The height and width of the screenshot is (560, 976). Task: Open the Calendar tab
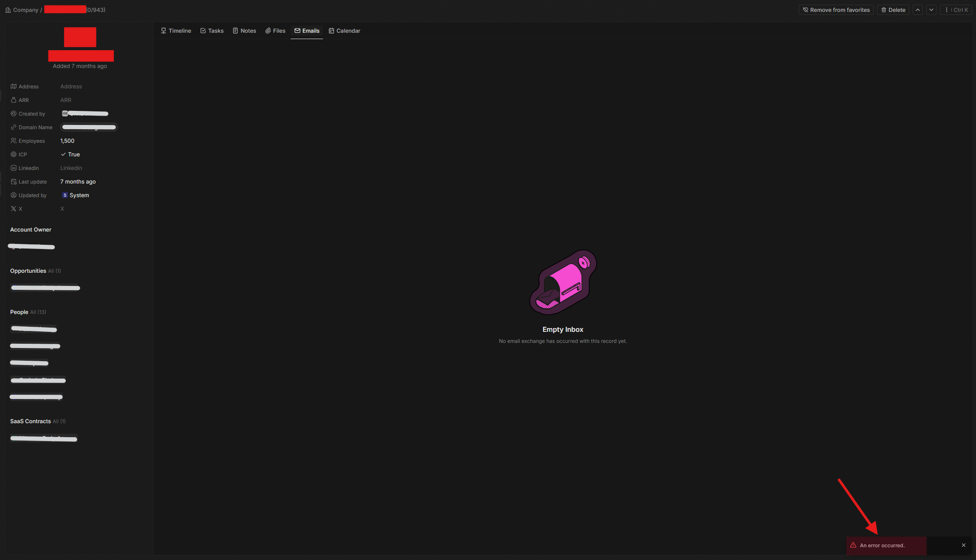[344, 31]
